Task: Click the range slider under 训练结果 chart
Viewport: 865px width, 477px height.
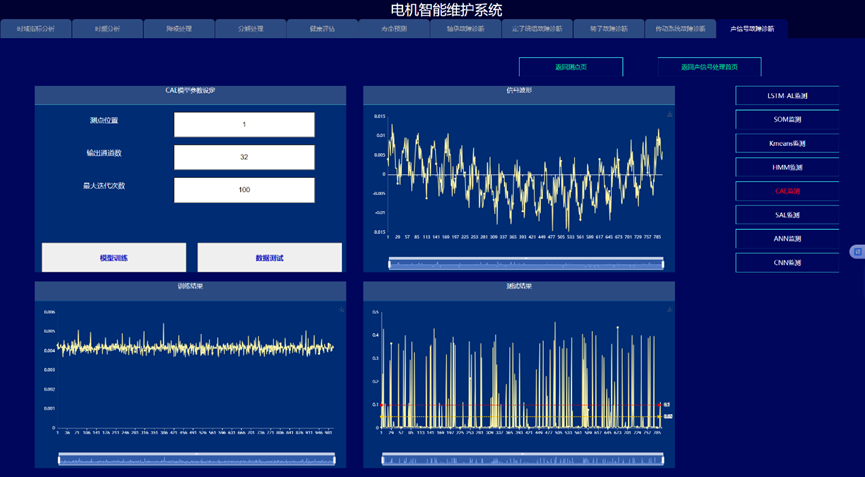Action: 197,459
